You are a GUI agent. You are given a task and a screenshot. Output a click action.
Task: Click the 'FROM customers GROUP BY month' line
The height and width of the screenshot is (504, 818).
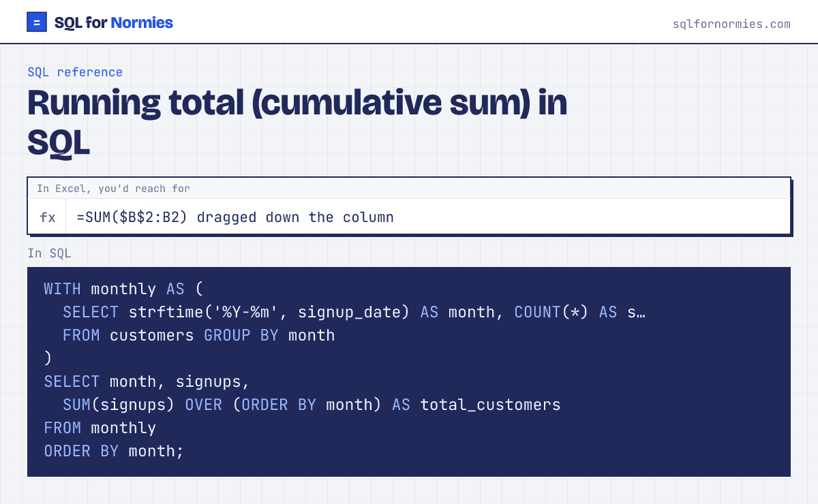pos(198,335)
